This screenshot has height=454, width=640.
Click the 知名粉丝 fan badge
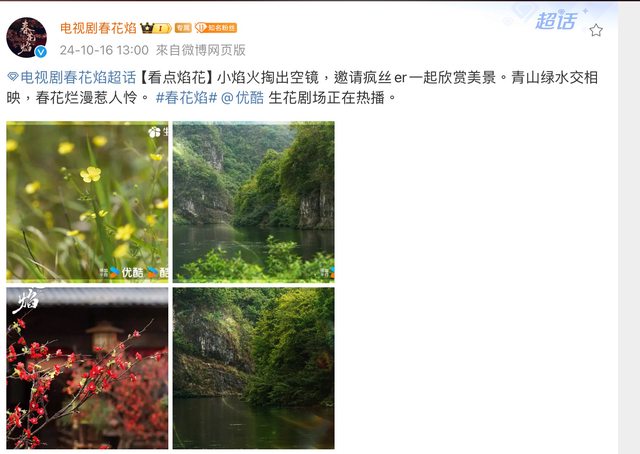[x=216, y=28]
